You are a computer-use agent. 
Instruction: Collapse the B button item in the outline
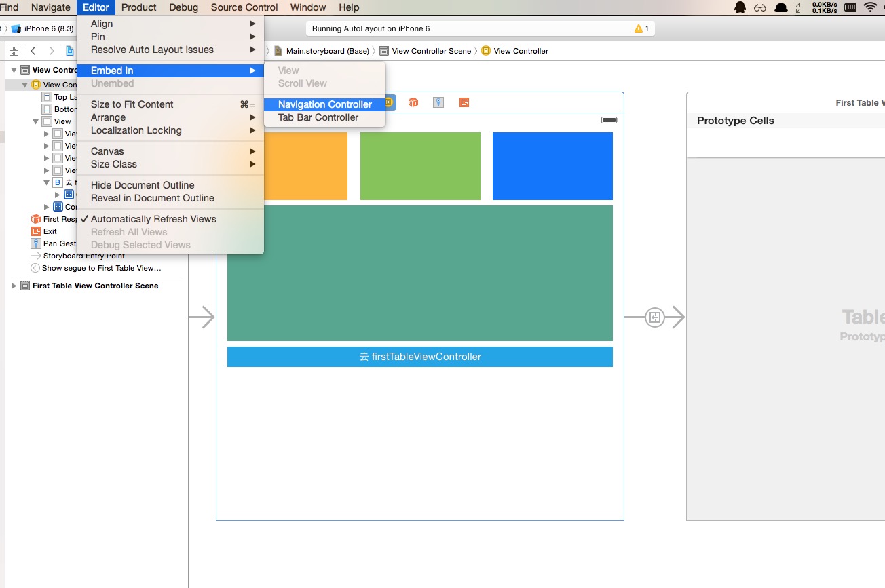pos(46,182)
